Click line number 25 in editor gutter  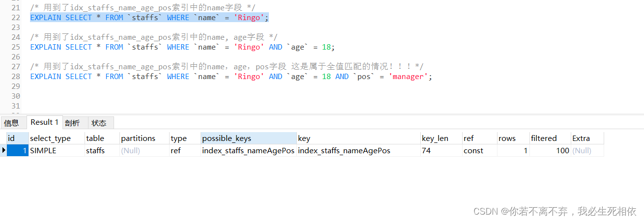15,47
